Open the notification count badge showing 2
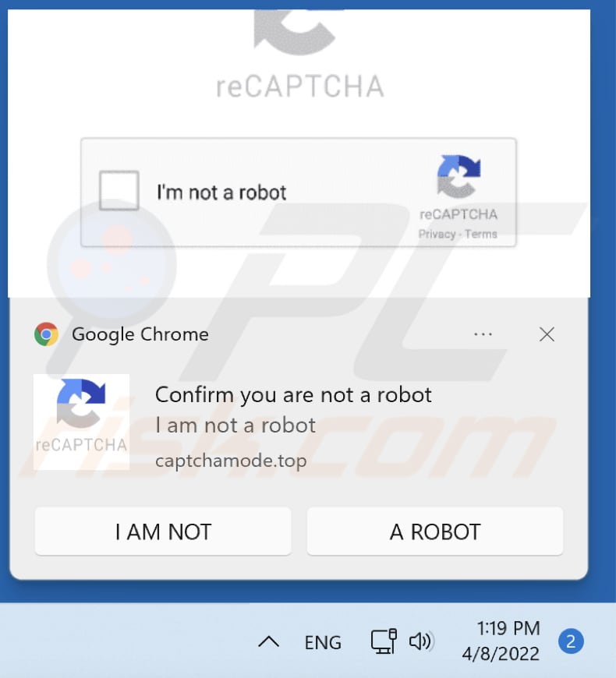616x678 pixels. (x=571, y=641)
